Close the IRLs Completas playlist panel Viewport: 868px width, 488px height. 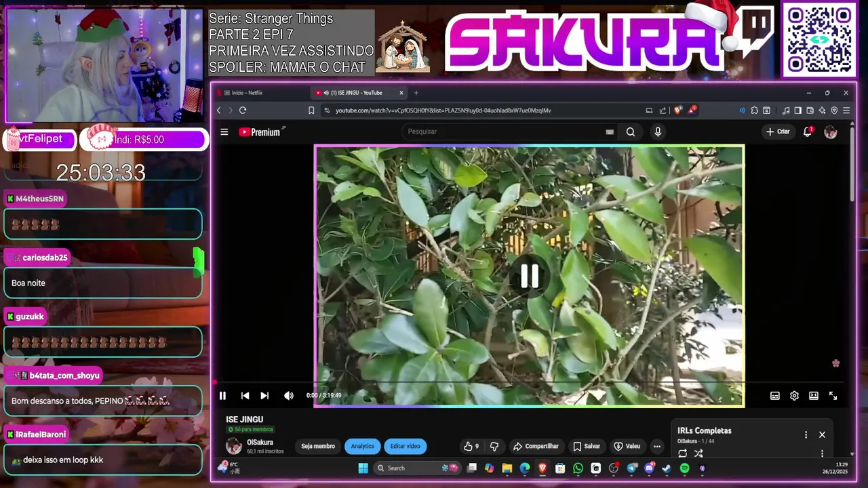[x=822, y=434]
